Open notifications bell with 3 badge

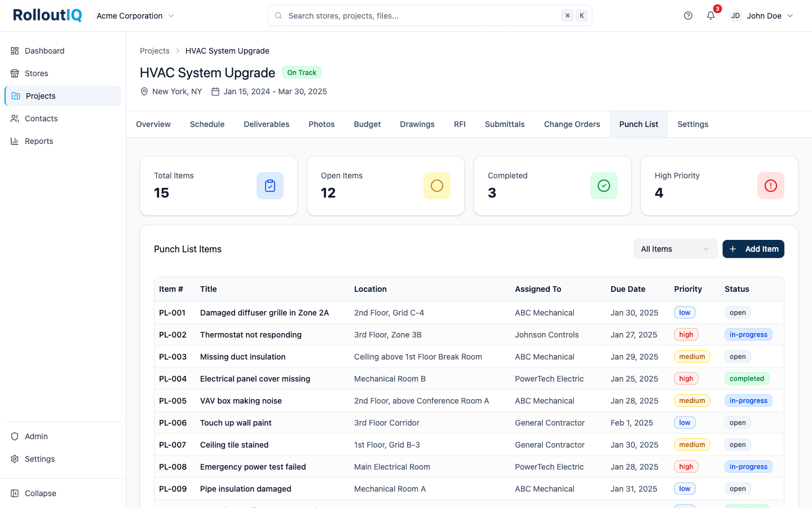point(711,16)
